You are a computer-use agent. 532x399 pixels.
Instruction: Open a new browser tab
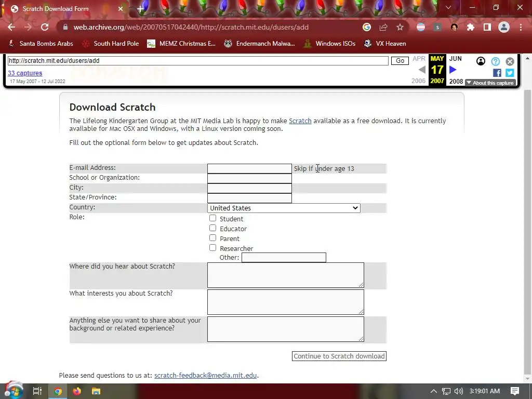coord(140,9)
